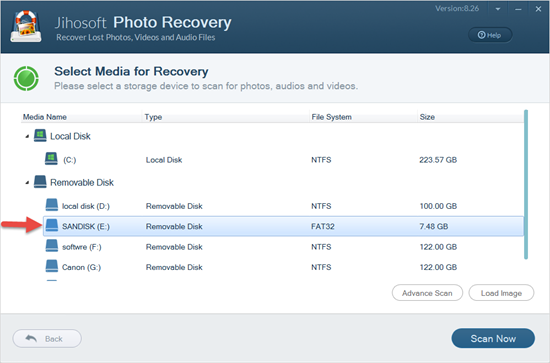Click the (C:) drive Windows icon
Screen dimensions: 550x363
(51, 159)
